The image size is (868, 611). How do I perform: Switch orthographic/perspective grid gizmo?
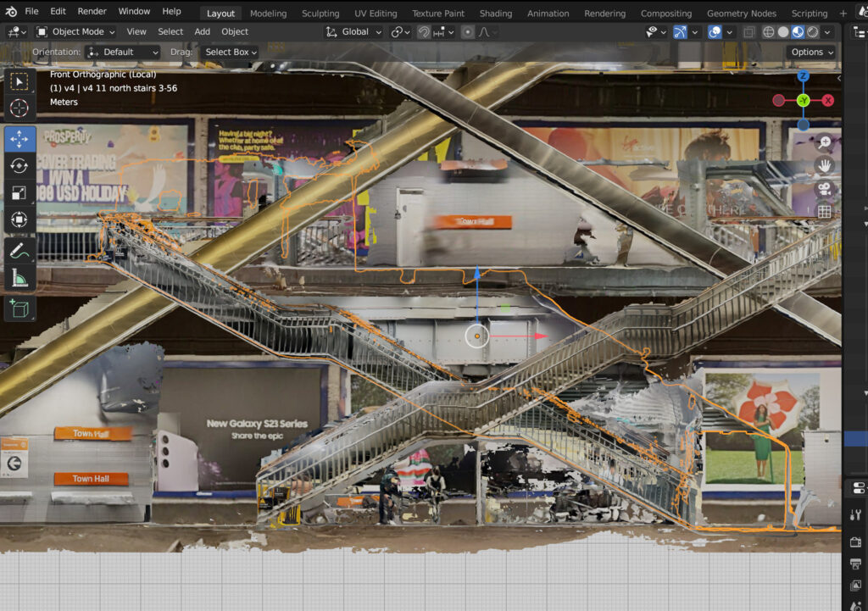pyautogui.click(x=825, y=211)
